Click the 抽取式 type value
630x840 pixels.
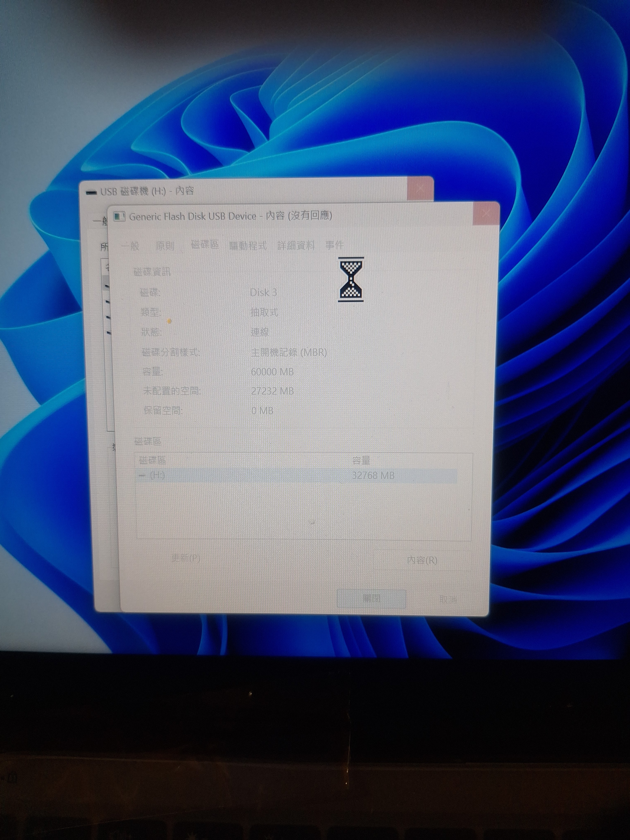coord(264,313)
